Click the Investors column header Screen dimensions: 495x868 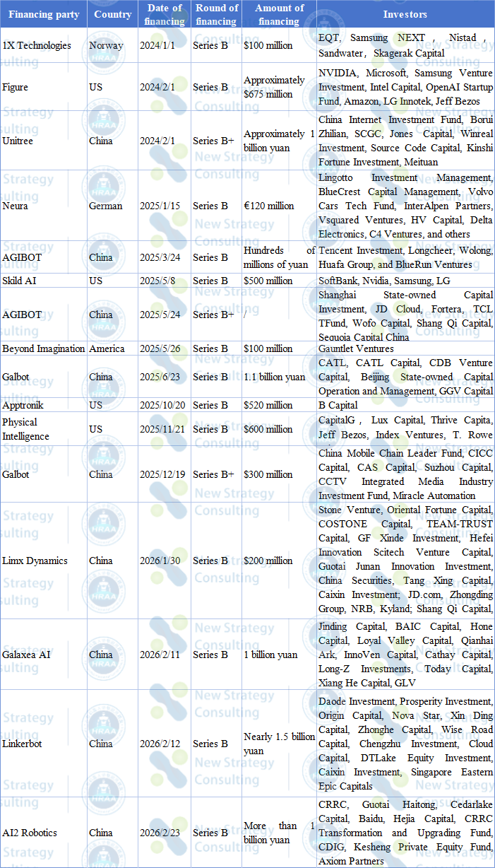click(x=405, y=14)
